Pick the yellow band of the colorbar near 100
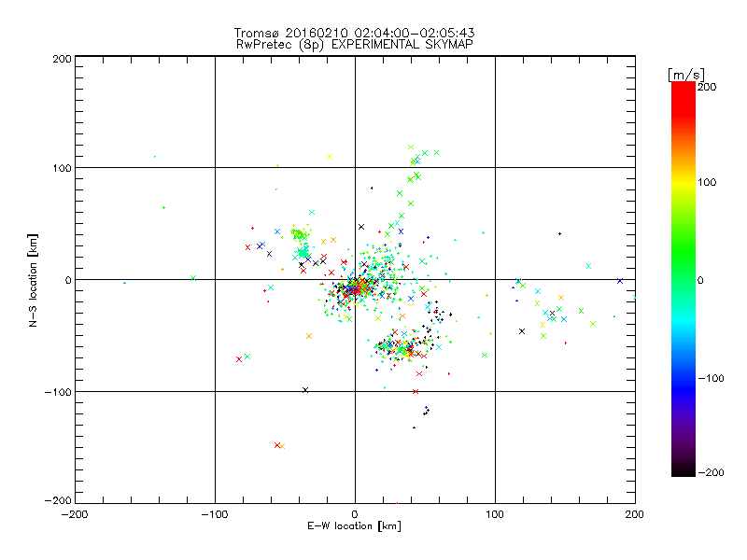Screen dimensions: 747x560 pyautogui.click(x=684, y=182)
